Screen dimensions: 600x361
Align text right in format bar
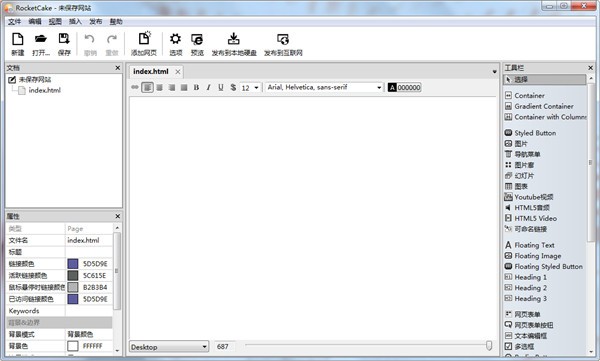coord(172,87)
